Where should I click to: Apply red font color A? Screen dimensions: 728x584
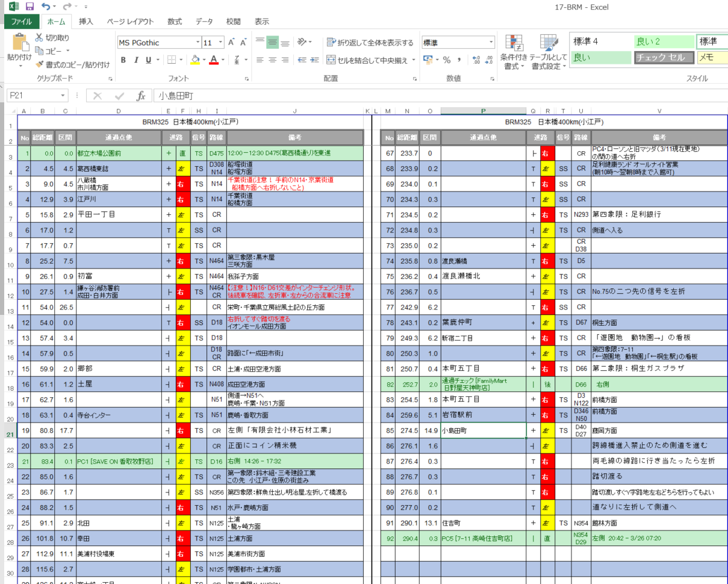coord(213,60)
